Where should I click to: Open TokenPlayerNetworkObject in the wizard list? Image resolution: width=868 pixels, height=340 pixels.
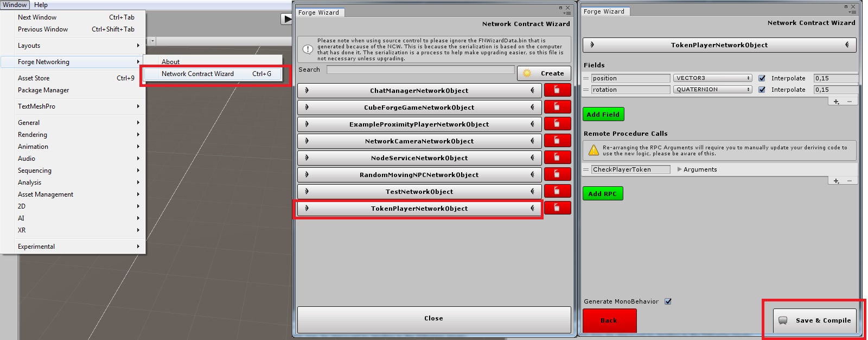coord(419,209)
